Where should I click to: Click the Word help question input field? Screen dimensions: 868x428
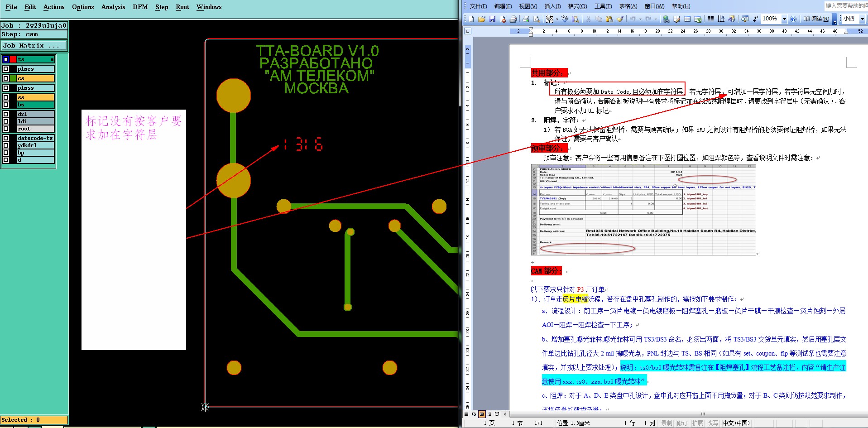pyautogui.click(x=846, y=6)
